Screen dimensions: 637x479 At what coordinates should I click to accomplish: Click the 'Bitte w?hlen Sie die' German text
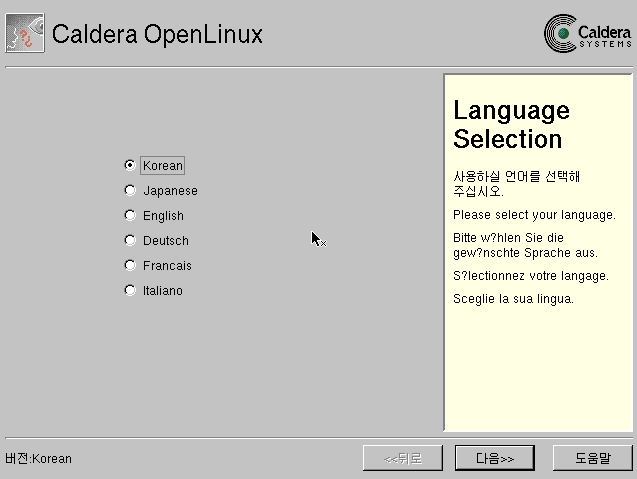508,238
